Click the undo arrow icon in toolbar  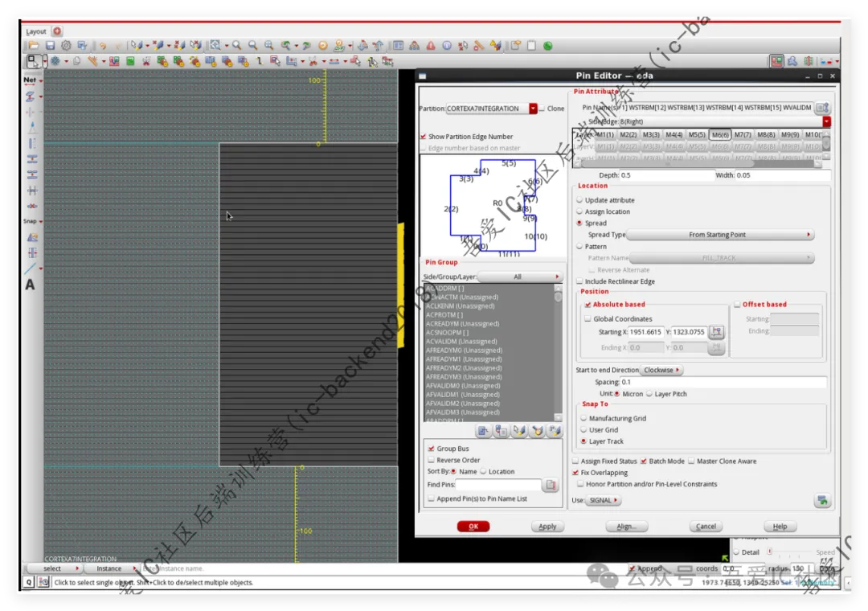tap(102, 46)
